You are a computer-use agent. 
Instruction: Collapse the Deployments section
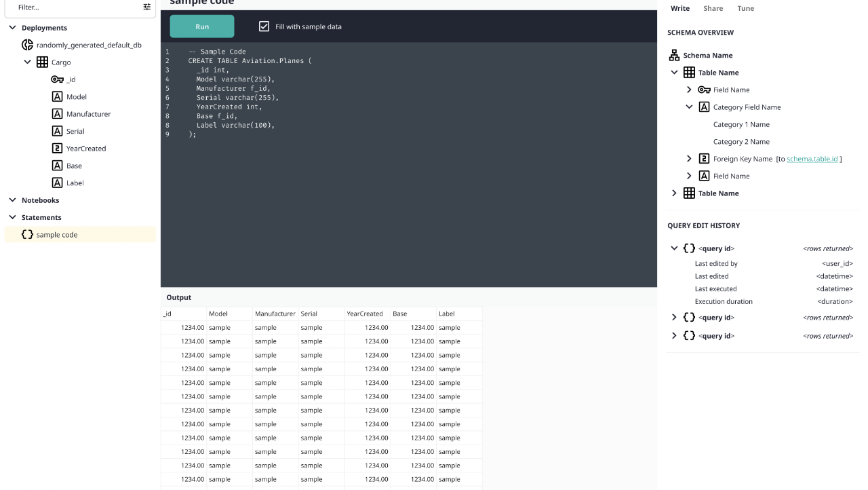click(12, 28)
